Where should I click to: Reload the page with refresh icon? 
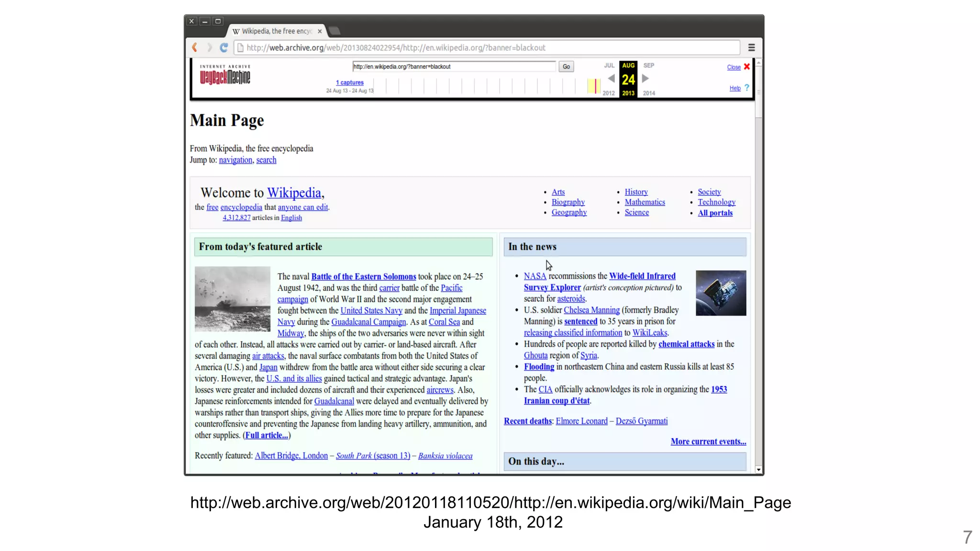pyautogui.click(x=223, y=47)
